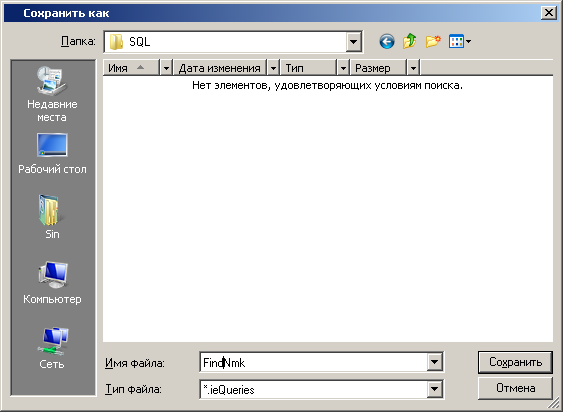563x412 pixels.
Task: Open the Sin user folder
Action: point(52,217)
